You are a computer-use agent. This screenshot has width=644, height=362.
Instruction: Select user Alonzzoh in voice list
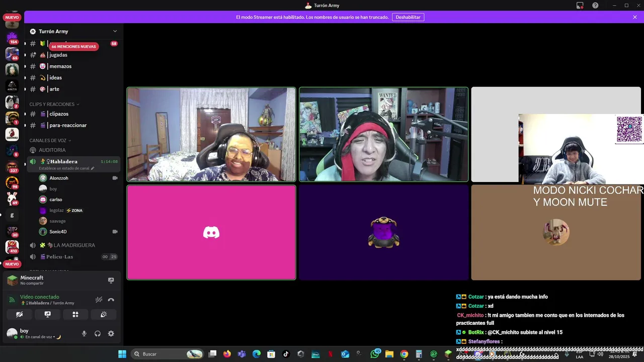pos(78,178)
